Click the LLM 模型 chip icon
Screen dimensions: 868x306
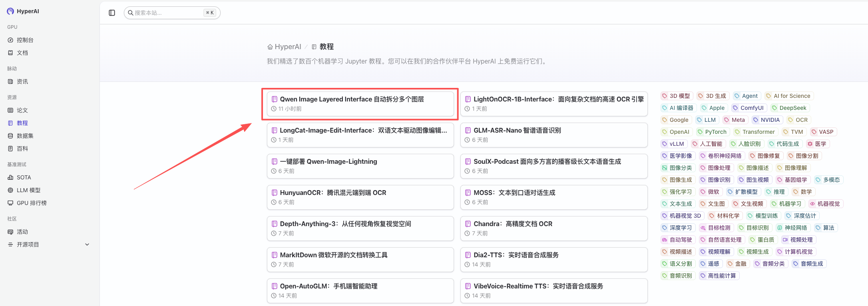click(x=10, y=190)
